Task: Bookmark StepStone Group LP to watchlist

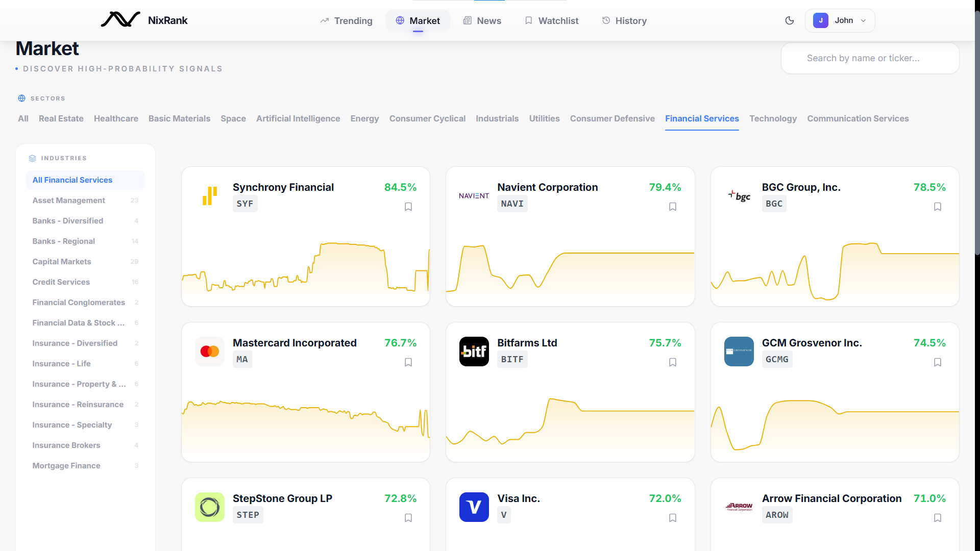Action: tap(408, 518)
